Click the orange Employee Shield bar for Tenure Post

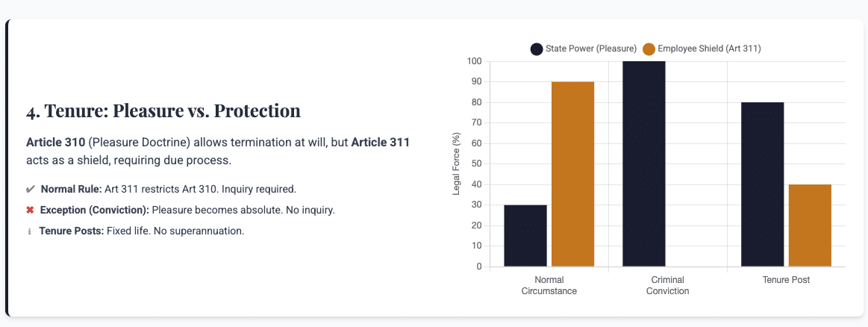coord(810,225)
